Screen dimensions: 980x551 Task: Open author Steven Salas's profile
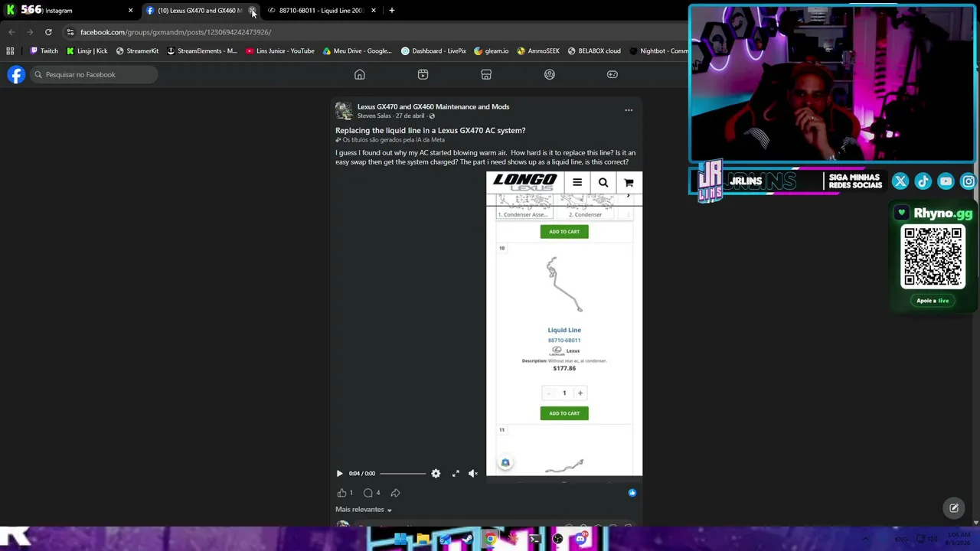(374, 116)
